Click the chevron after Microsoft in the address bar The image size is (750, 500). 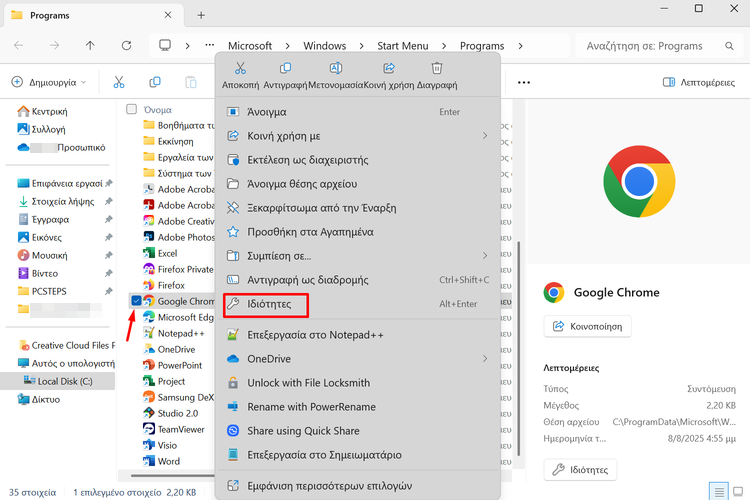click(x=287, y=46)
